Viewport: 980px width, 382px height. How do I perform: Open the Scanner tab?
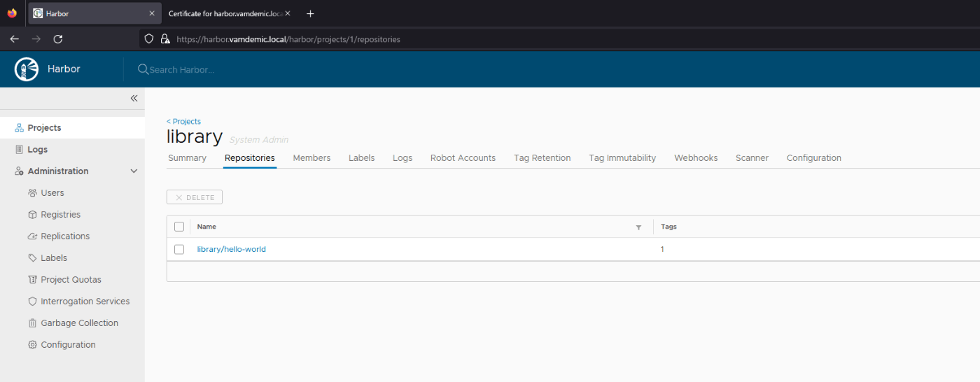coord(752,158)
